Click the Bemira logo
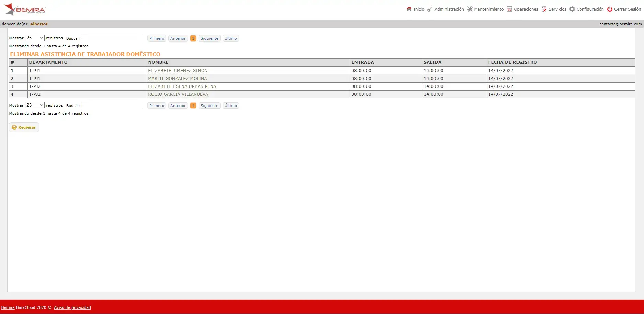644x314 pixels. coord(25,9)
